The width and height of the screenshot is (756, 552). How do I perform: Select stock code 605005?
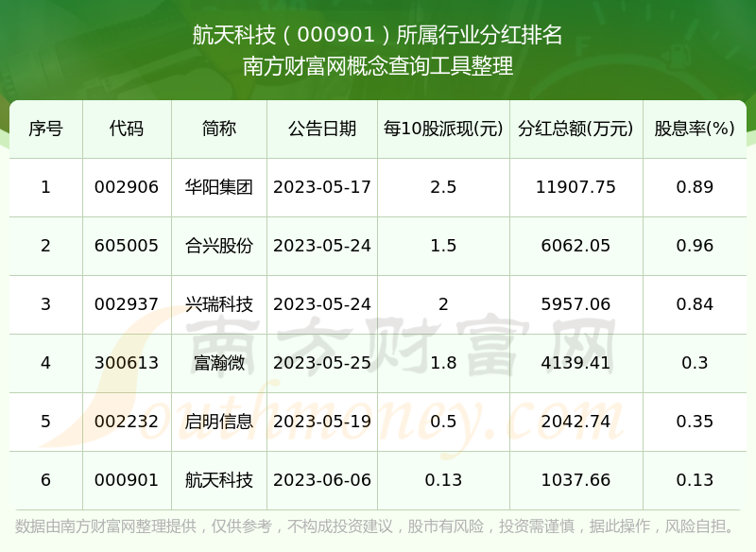coord(127,246)
